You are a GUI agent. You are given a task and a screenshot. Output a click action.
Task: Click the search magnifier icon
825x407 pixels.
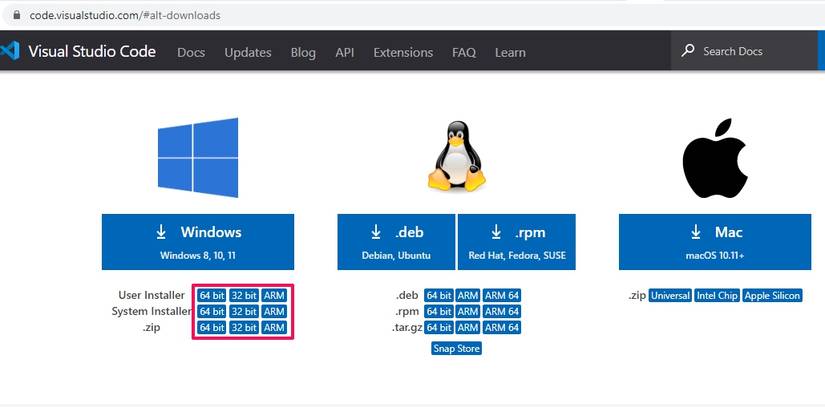coord(688,51)
